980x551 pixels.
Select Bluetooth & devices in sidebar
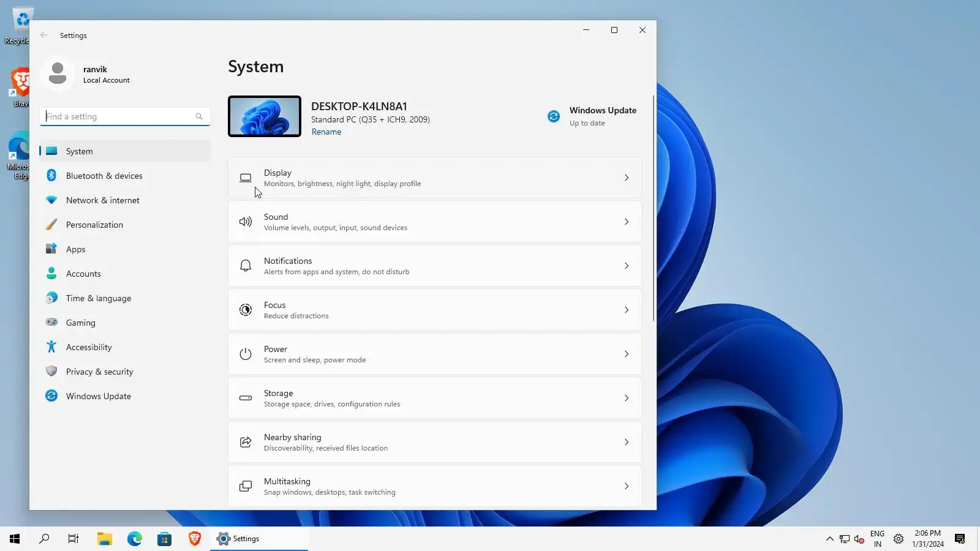pyautogui.click(x=125, y=176)
